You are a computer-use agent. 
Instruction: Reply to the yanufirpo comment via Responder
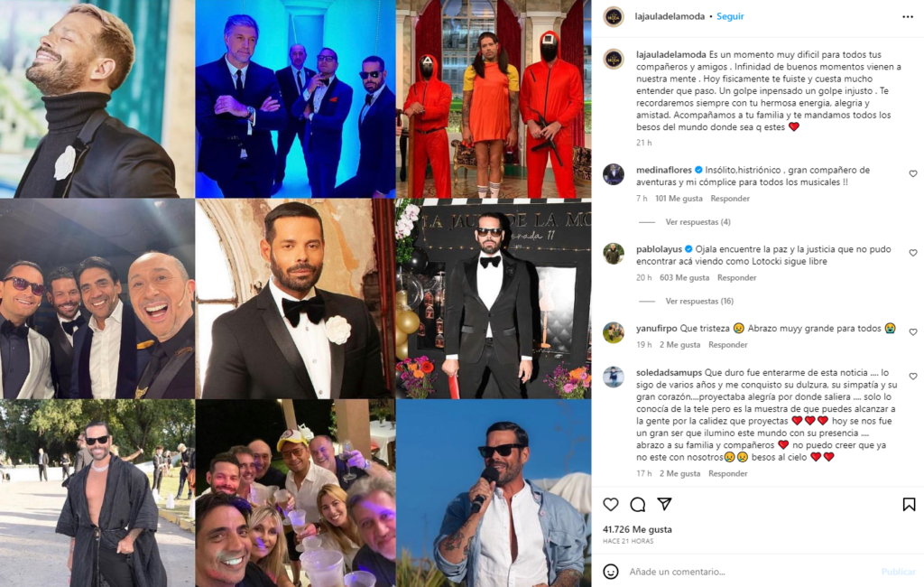point(728,345)
